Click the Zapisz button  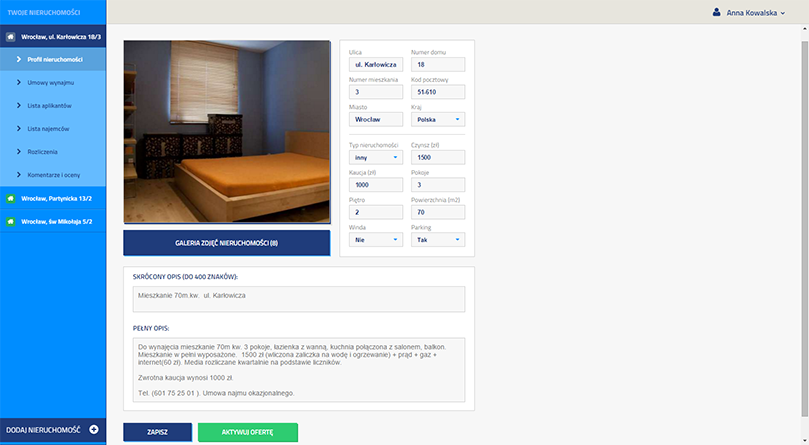[157, 432]
